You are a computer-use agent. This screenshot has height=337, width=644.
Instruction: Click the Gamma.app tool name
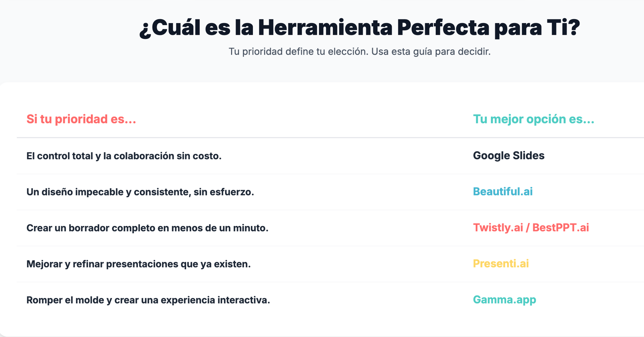[504, 299]
